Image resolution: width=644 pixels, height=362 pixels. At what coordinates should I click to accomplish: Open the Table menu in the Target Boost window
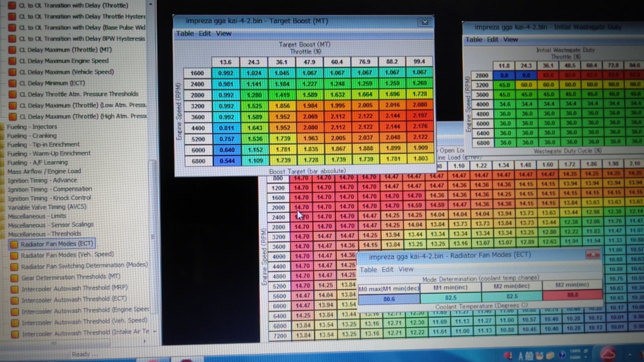click(185, 34)
